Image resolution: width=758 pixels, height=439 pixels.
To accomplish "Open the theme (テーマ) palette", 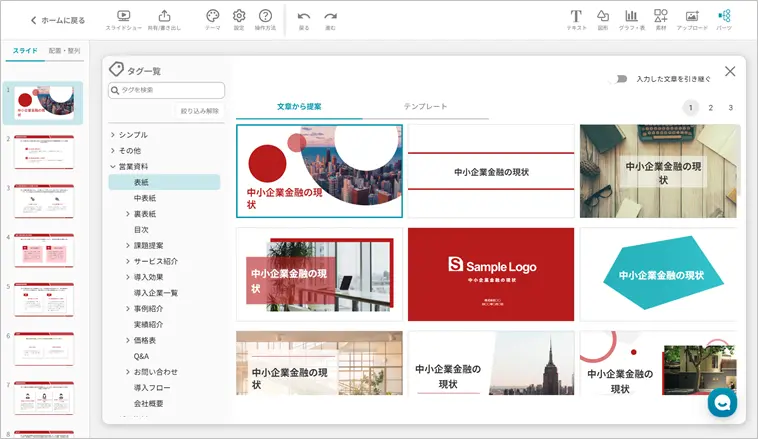I will point(213,20).
